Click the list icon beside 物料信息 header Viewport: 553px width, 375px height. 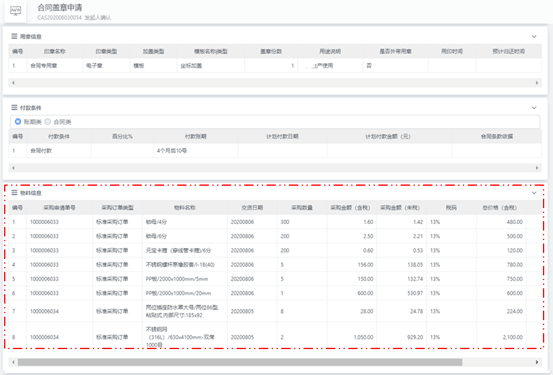14,193
